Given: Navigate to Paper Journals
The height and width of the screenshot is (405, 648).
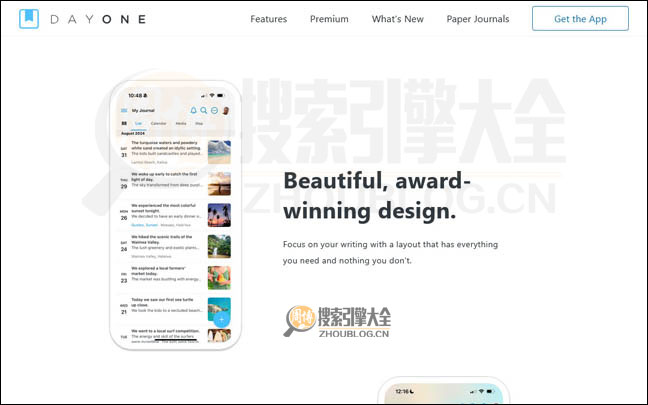Looking at the screenshot, I should pos(477,19).
